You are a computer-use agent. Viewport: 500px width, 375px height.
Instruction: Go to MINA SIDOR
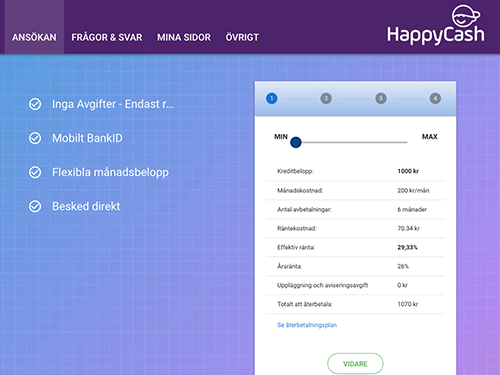tap(184, 37)
